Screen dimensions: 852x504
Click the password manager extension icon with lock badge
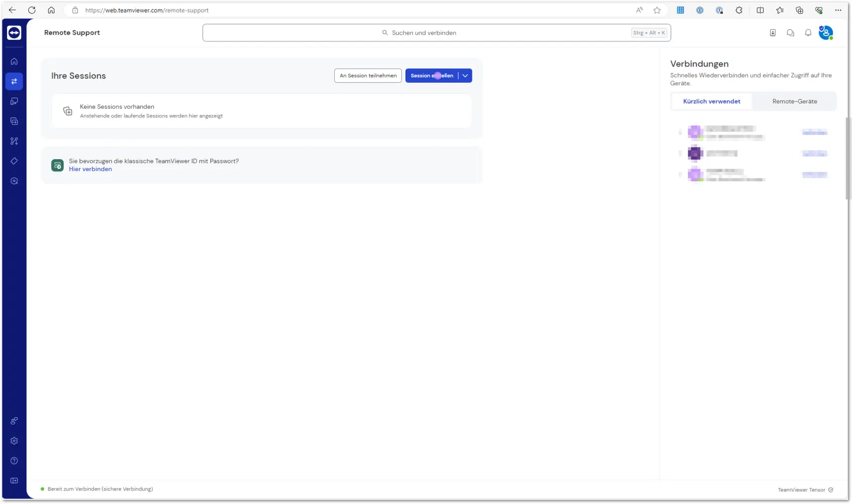tap(719, 10)
